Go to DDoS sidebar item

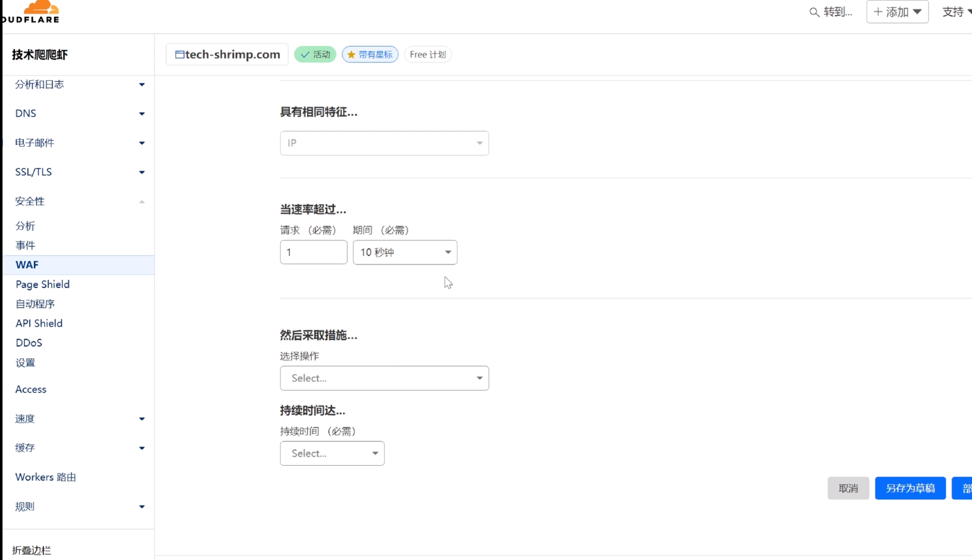[29, 343]
